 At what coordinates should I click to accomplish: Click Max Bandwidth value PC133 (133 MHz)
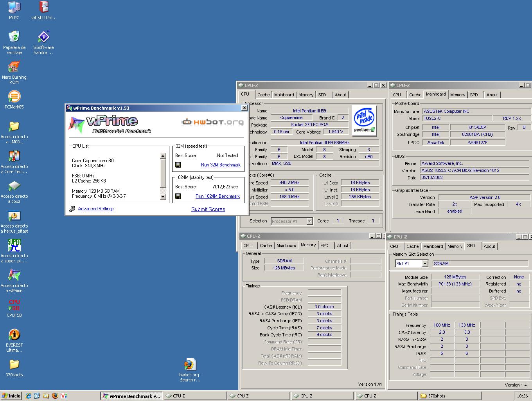[x=455, y=284]
